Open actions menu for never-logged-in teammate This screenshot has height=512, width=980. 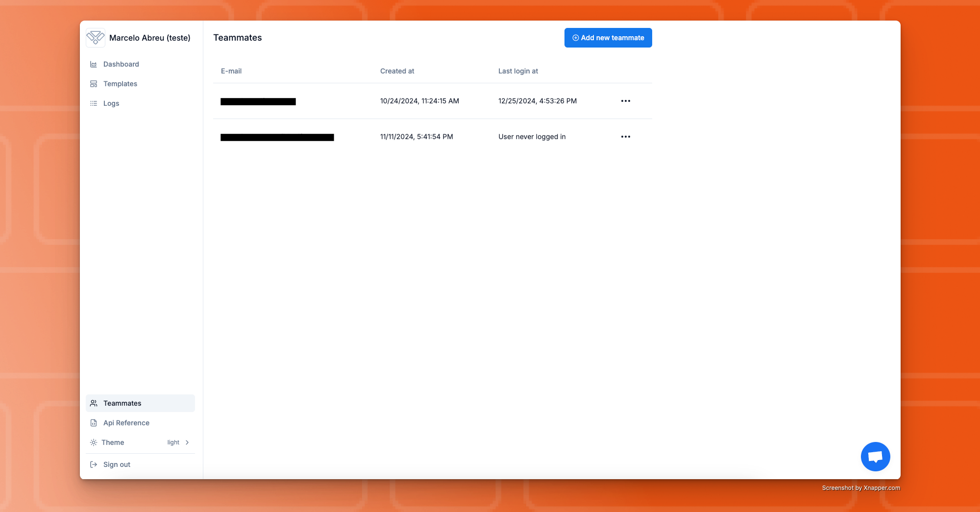pyautogui.click(x=626, y=137)
